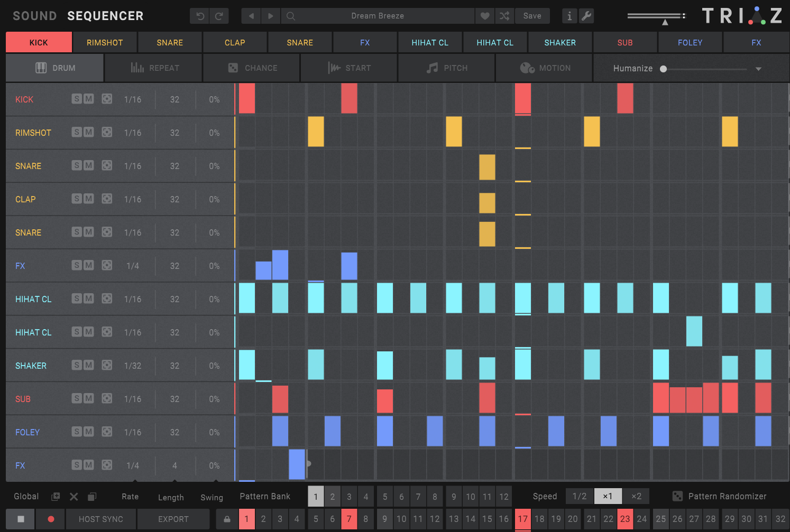Solo the first HIHAT CL lane

[77, 298]
